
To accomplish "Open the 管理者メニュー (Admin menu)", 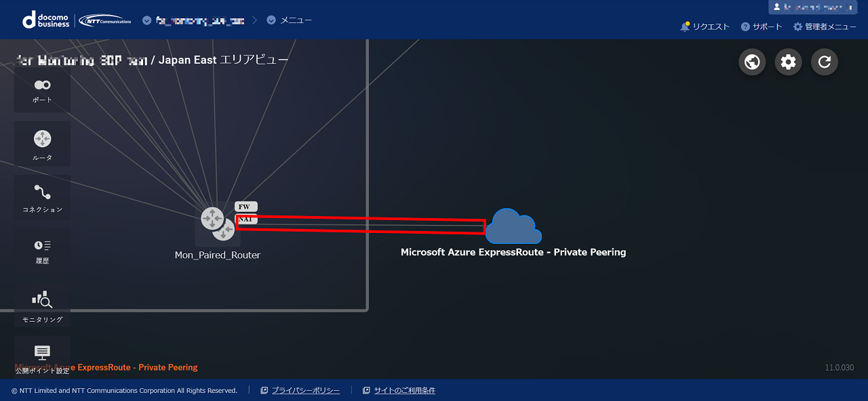I will coord(825,27).
